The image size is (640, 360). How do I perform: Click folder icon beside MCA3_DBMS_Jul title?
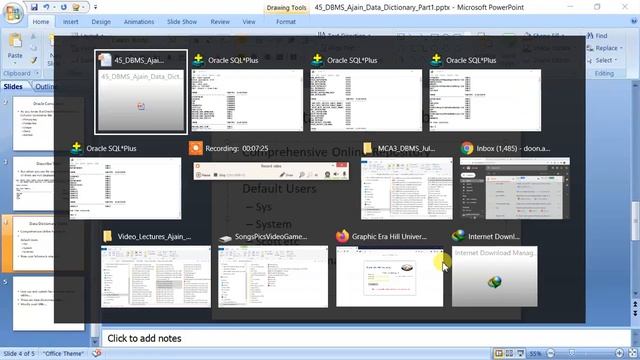pyautogui.click(x=367, y=148)
